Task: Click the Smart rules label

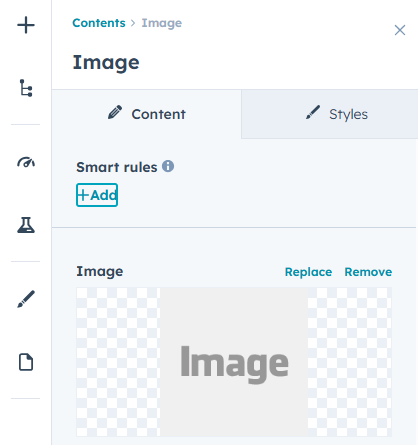Action: [117, 167]
